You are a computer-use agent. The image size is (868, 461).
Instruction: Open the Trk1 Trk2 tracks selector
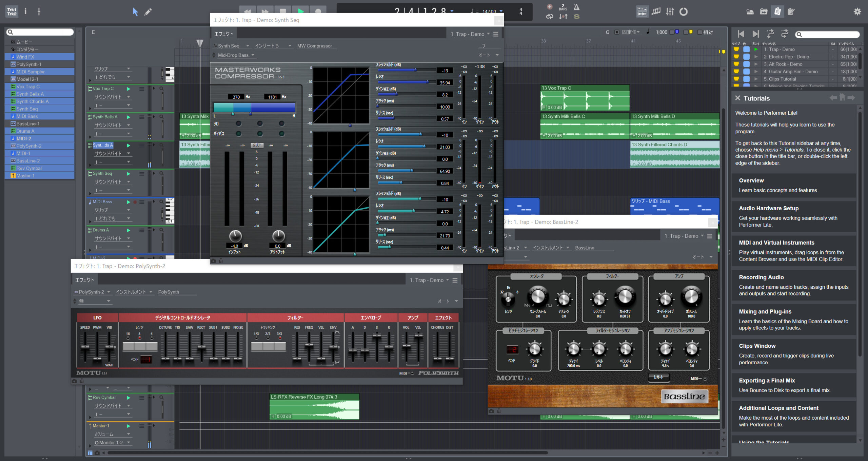coord(12,12)
